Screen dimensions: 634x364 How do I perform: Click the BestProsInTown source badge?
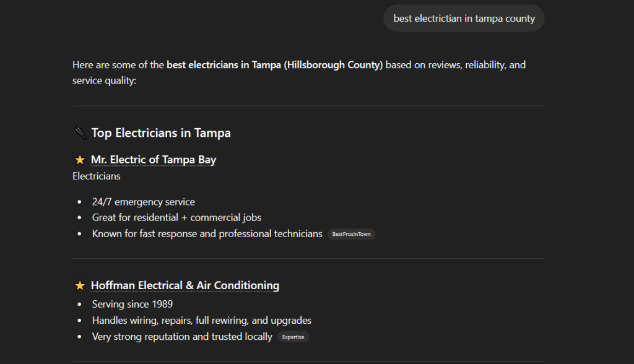tap(351, 234)
